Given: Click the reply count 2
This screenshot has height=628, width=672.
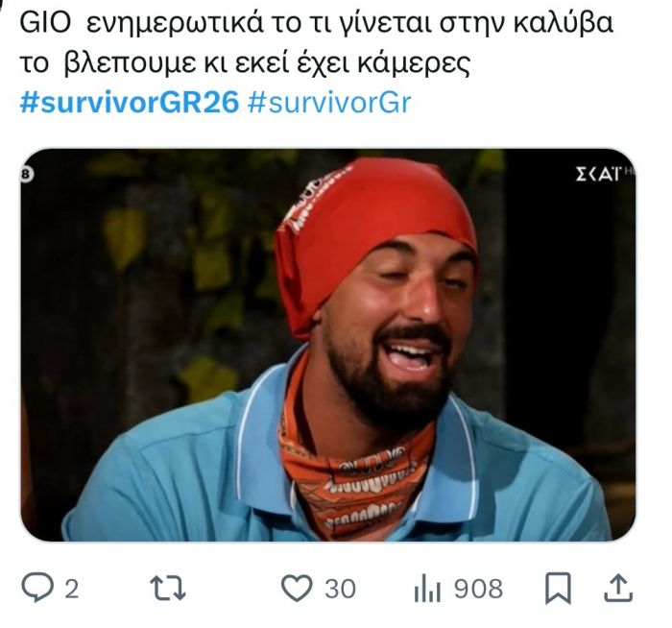Looking at the screenshot, I should point(72,589).
